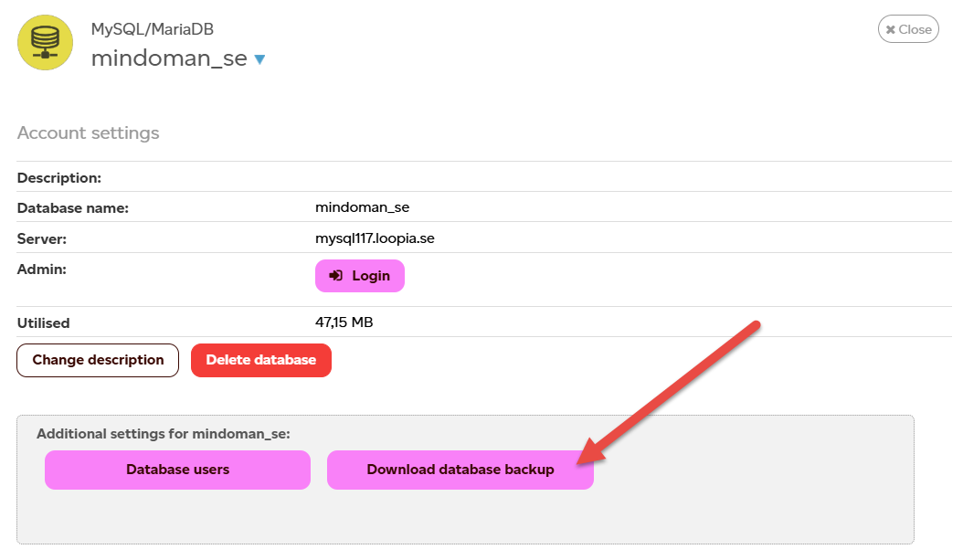The height and width of the screenshot is (560, 963).
Task: Click the Description: row label
Action: [59, 177]
